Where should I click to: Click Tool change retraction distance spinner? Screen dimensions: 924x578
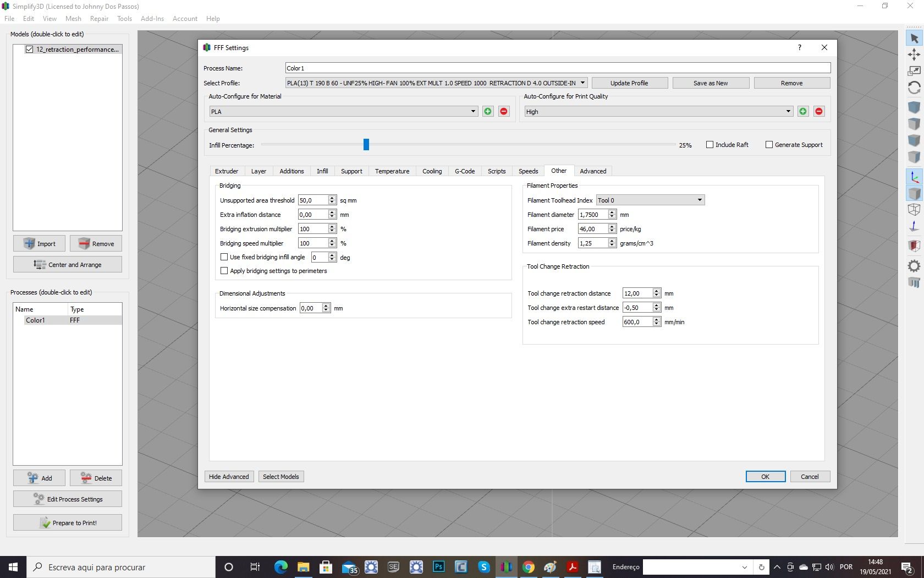click(x=657, y=293)
